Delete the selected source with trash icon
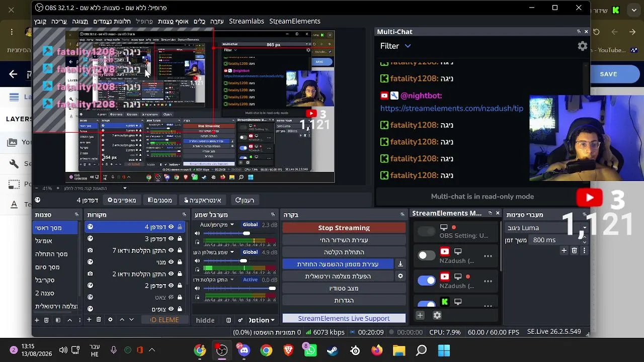Image resolution: width=644 pixels, height=362 pixels. (99, 320)
